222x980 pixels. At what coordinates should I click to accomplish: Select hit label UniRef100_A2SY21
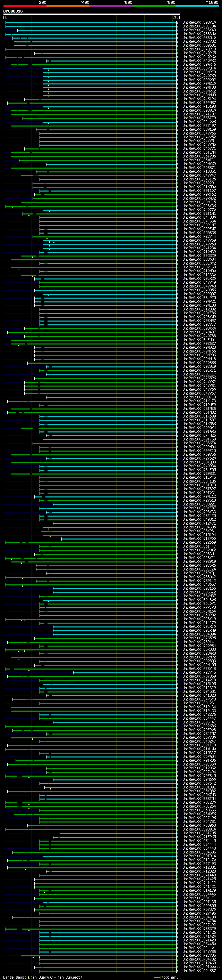(x=199, y=558)
